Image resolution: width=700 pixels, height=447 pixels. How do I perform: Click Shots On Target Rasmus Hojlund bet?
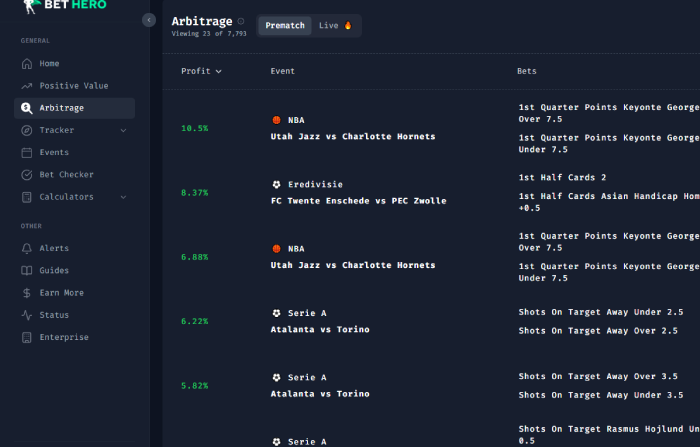click(x=609, y=434)
